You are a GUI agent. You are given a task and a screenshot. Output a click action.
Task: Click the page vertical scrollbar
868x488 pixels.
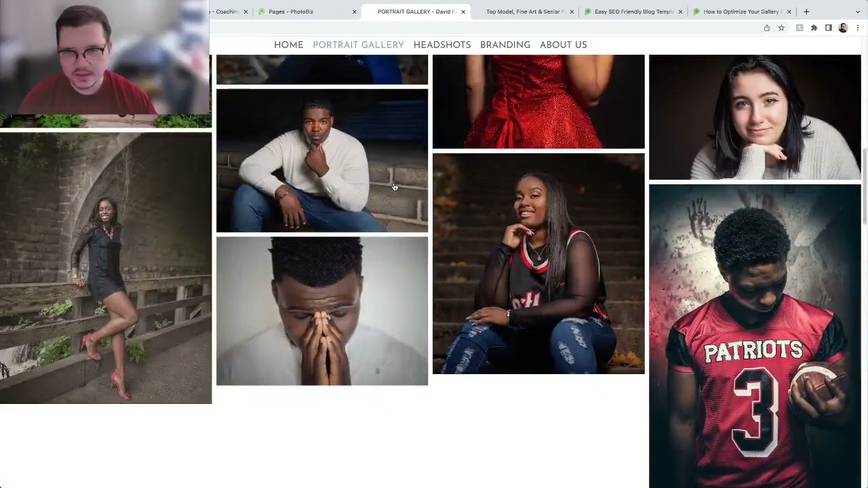click(x=865, y=186)
